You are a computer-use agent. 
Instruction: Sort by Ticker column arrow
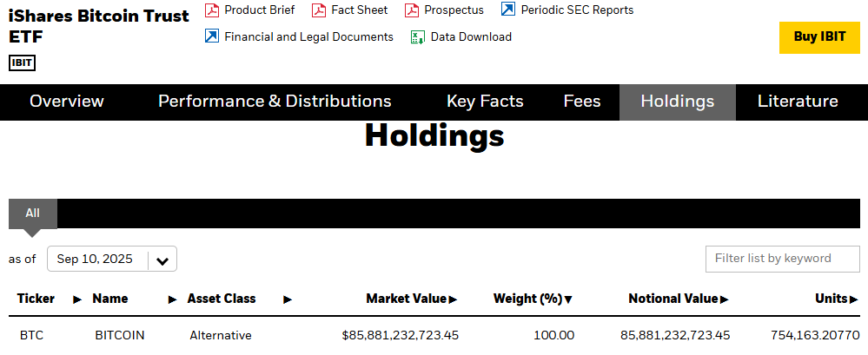pos(77,299)
